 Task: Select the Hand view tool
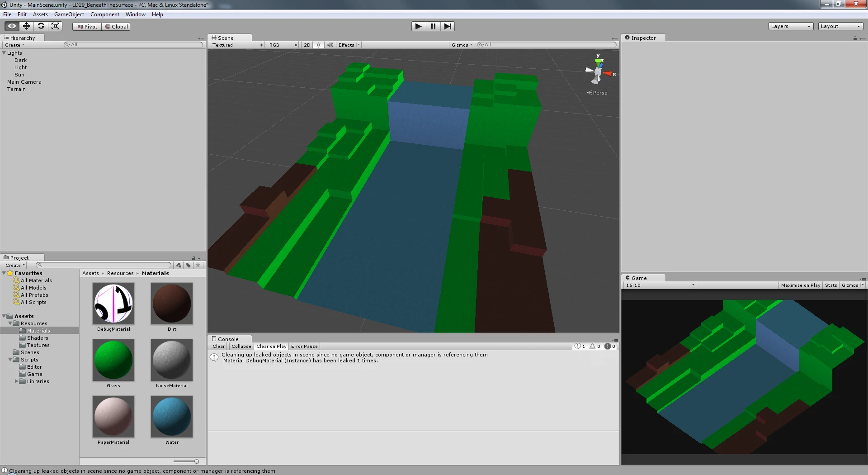(x=12, y=26)
